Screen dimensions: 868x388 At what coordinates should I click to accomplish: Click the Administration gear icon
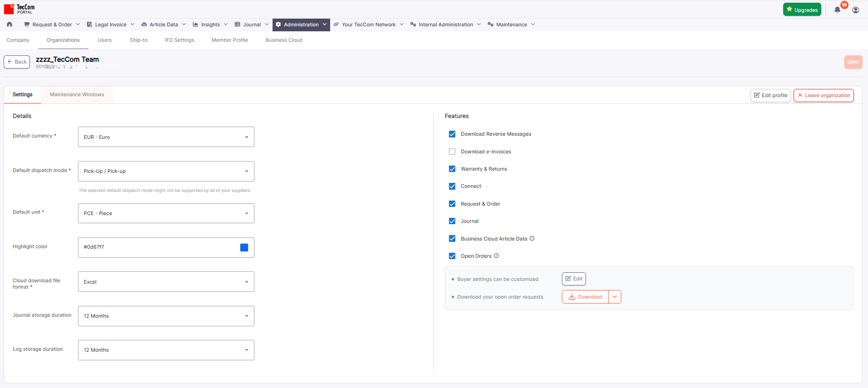tap(278, 25)
